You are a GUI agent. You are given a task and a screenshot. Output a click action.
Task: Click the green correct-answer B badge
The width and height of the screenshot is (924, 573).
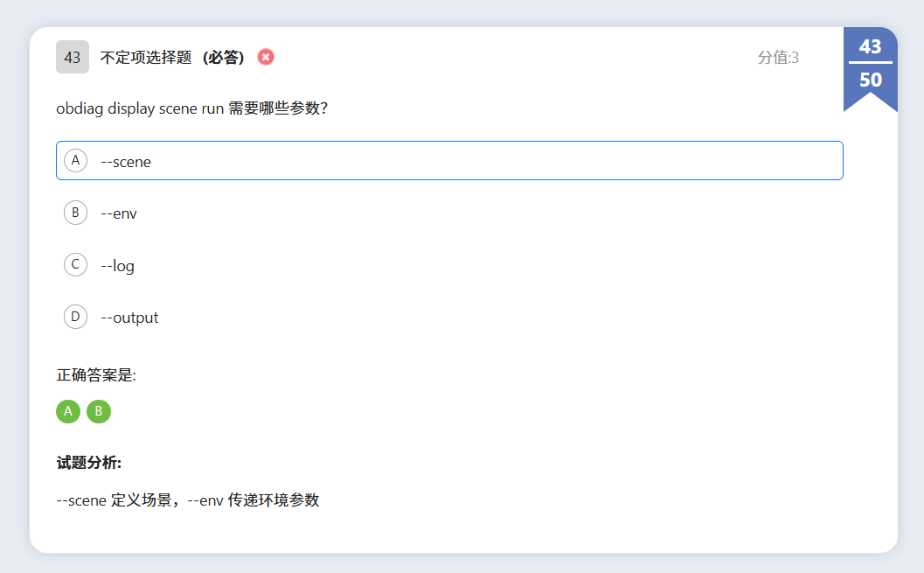point(99,411)
